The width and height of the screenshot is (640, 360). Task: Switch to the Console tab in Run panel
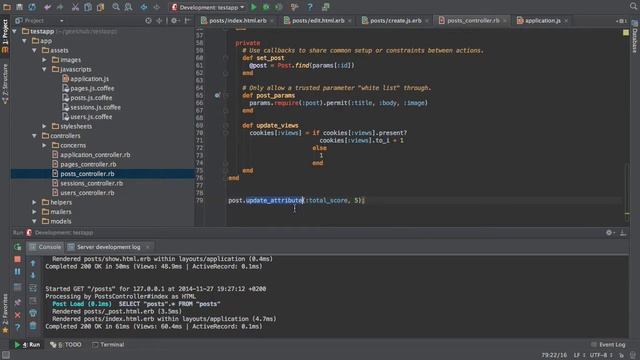click(45, 247)
